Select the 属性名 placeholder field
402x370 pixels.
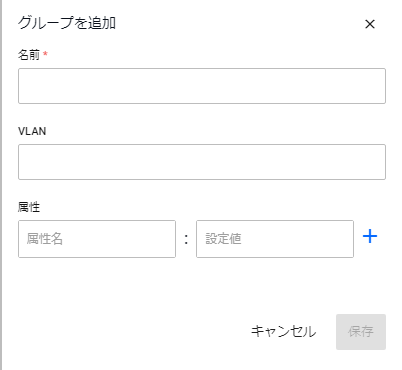pos(97,239)
